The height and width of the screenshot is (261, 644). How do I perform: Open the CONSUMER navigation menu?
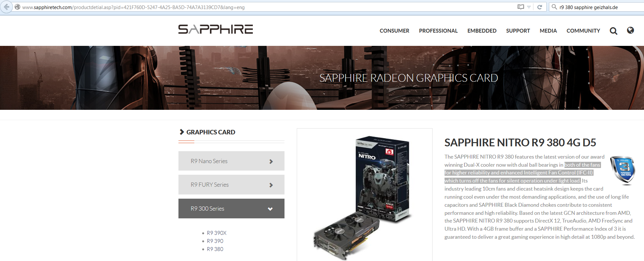click(394, 31)
